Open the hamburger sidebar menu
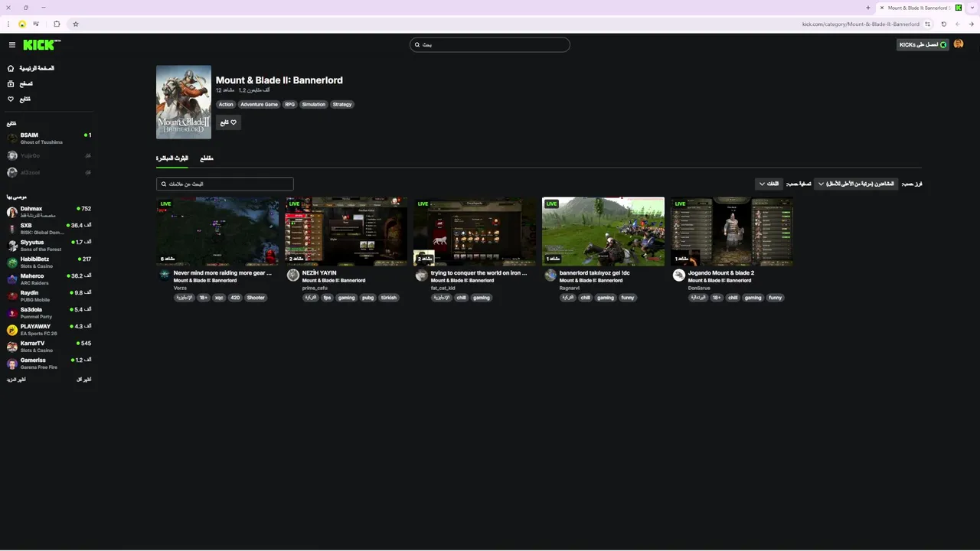This screenshot has height=551, width=980. coord(12,45)
